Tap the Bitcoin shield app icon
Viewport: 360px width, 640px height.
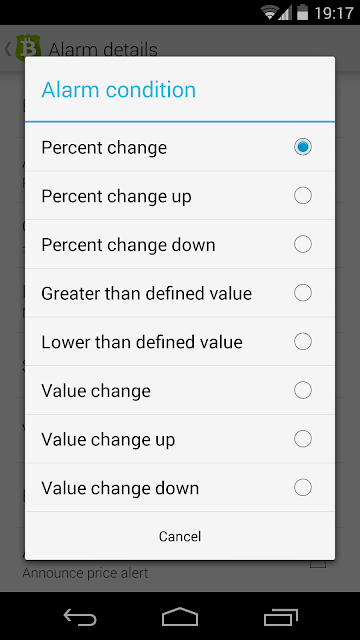tap(28, 49)
